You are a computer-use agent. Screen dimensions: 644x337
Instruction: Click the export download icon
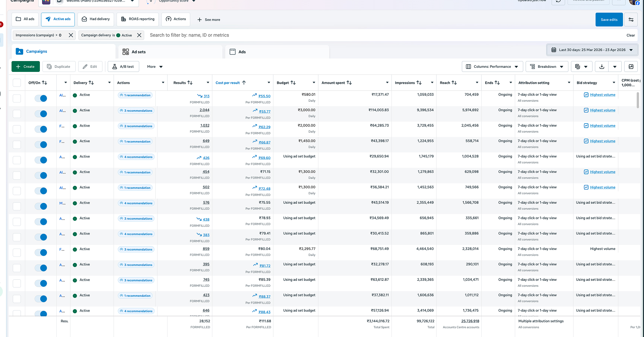pos(602,67)
